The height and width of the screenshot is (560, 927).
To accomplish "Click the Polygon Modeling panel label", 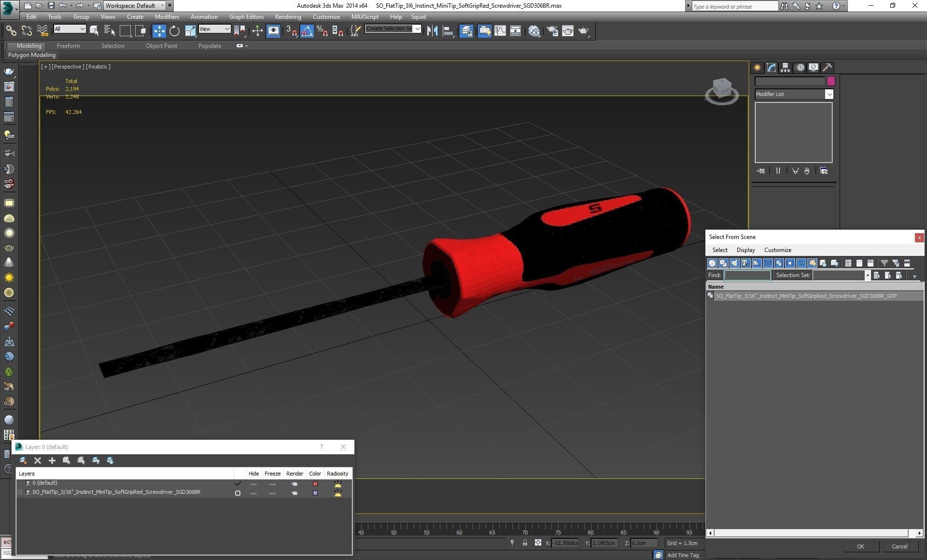I will [32, 55].
